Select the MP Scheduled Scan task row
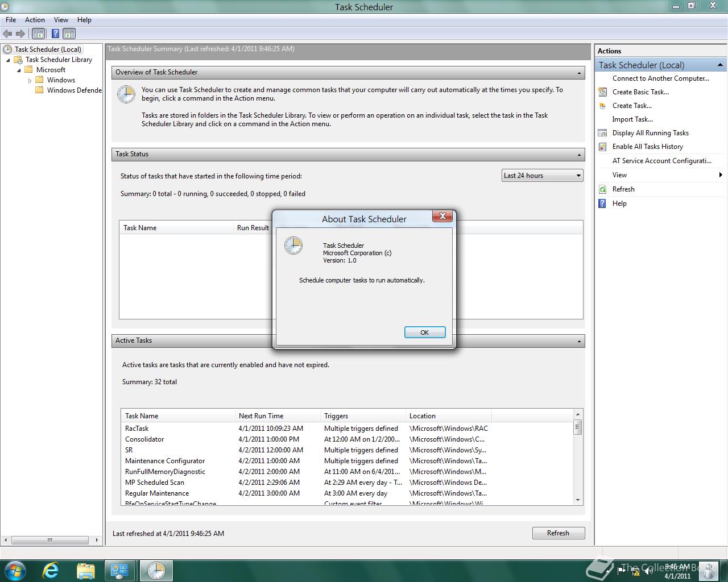Screen dimensions: 728x582 pyautogui.click(x=347, y=483)
